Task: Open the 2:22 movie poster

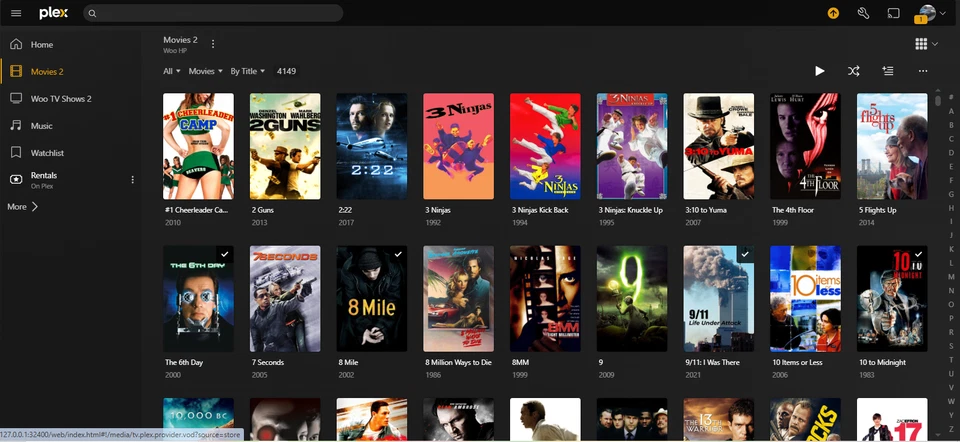Action: [x=372, y=146]
